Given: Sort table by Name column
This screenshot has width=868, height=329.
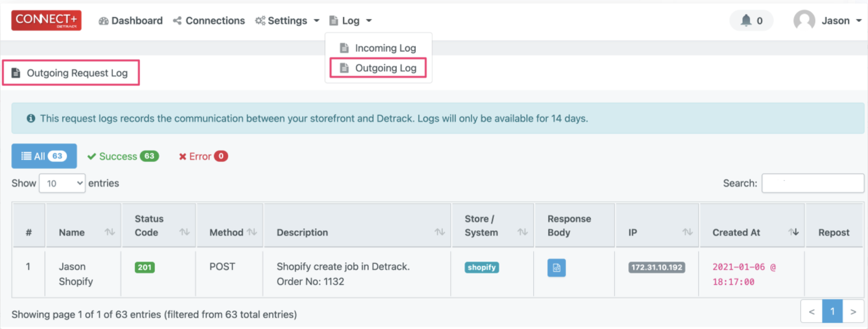Looking at the screenshot, I should pyautogui.click(x=84, y=225).
